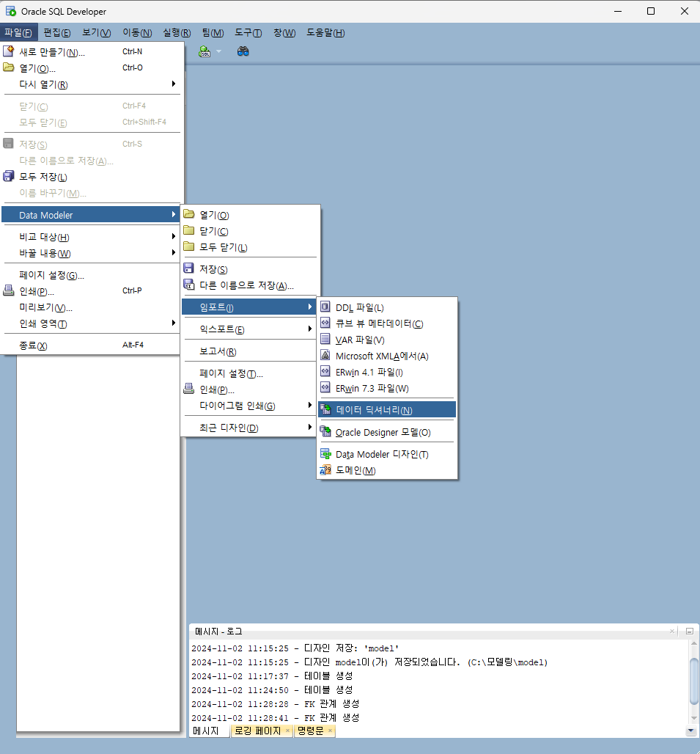Choose 미리보기(V)... in File menu
The width and height of the screenshot is (700, 754).
[x=92, y=307]
